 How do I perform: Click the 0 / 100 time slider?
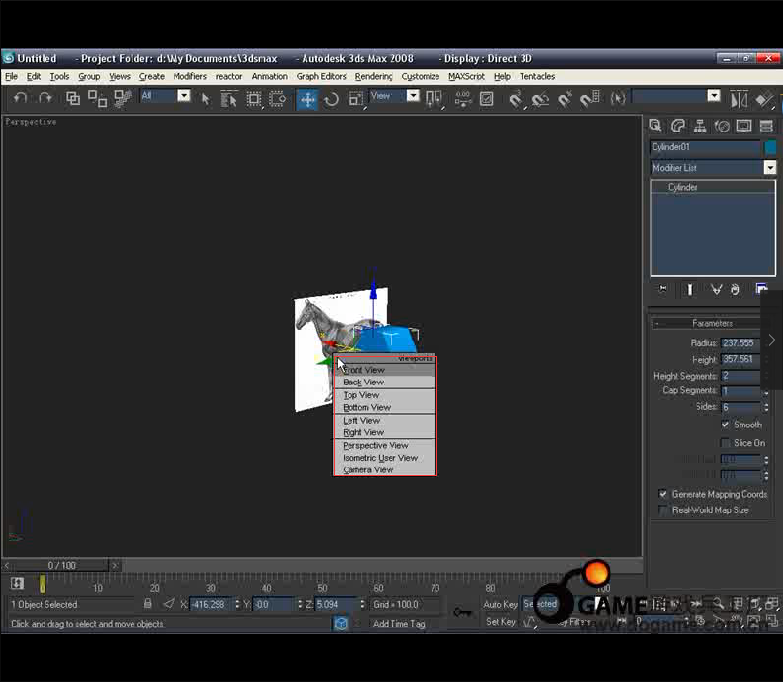click(x=61, y=565)
